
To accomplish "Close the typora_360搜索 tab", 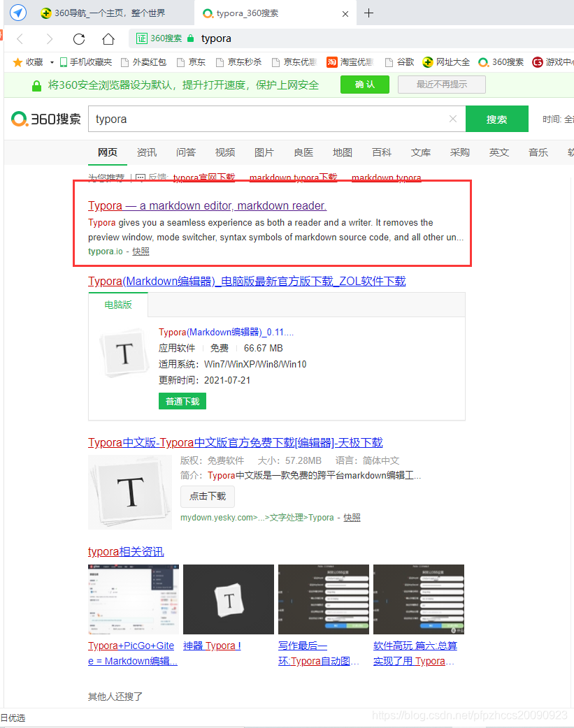I will click(x=345, y=14).
